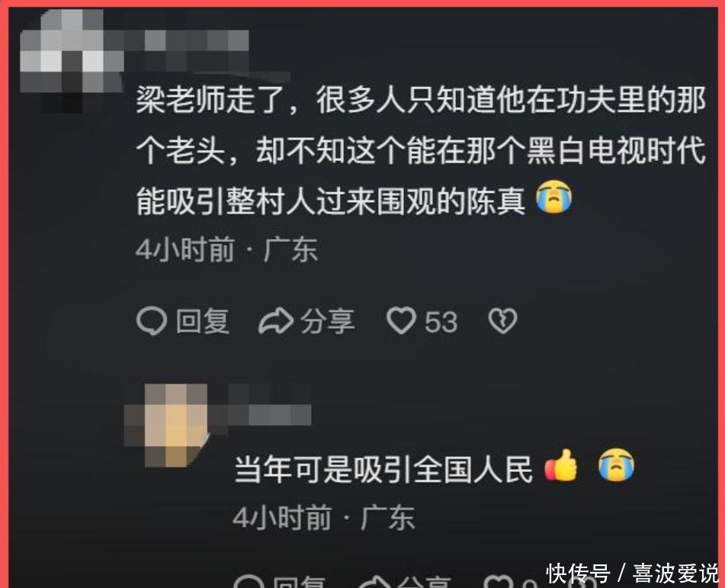Click the speech bubble reply icon under first comment

click(152, 321)
